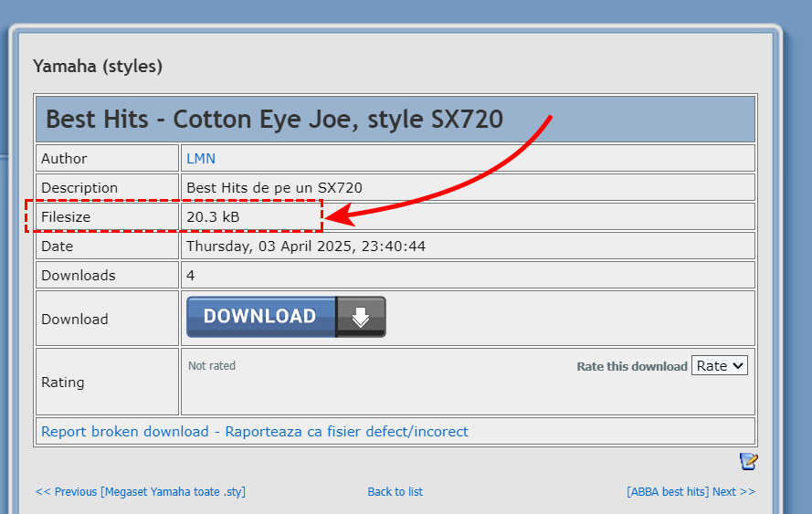Click the Date row label
Screen dimensions: 812x514
[x=57, y=246]
